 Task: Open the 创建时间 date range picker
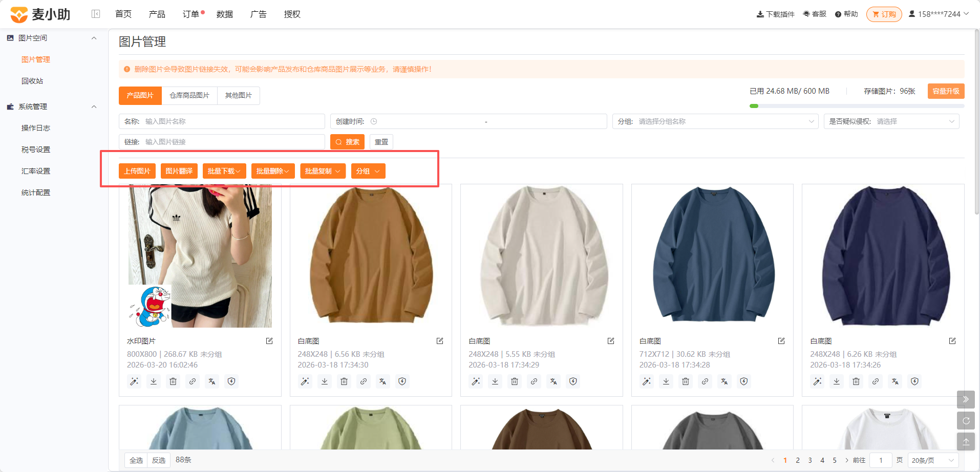click(468, 121)
